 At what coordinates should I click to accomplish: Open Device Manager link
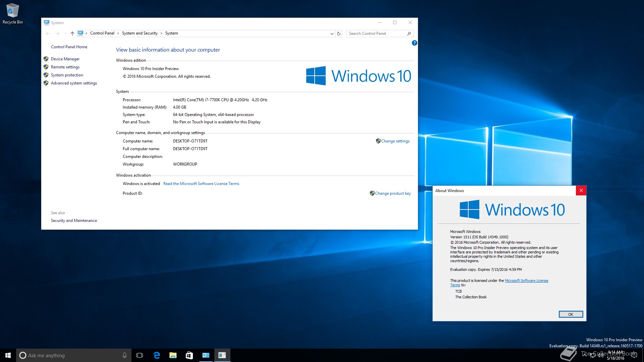pos(65,59)
